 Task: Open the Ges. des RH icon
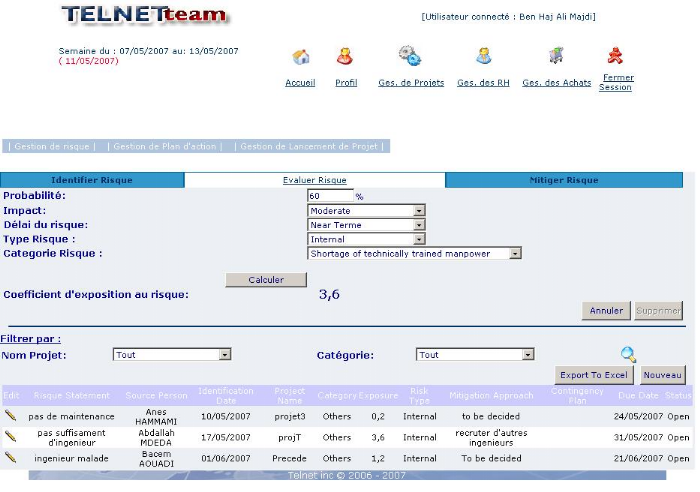tap(483, 57)
